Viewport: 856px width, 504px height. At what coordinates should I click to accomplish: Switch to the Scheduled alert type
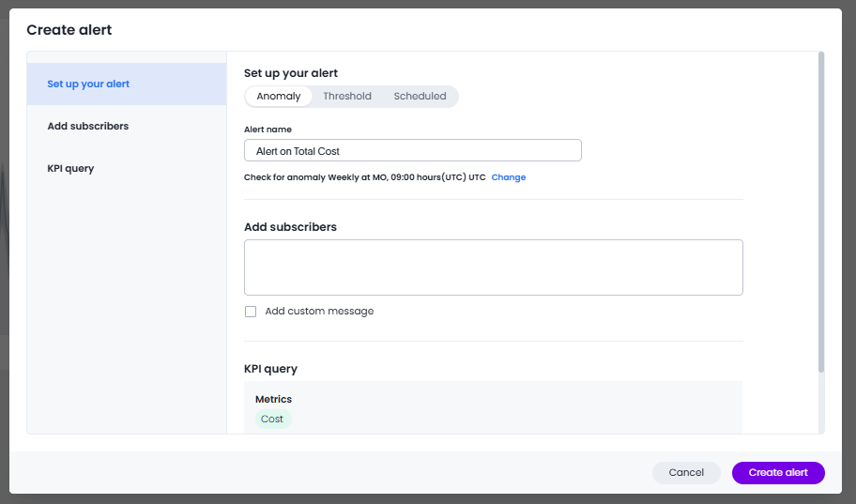(420, 96)
